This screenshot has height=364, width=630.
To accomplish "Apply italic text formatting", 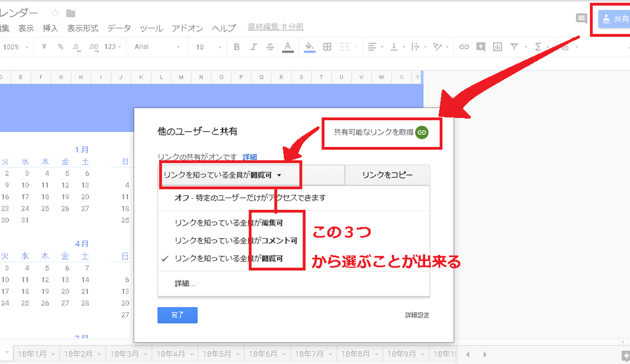I will click(253, 47).
